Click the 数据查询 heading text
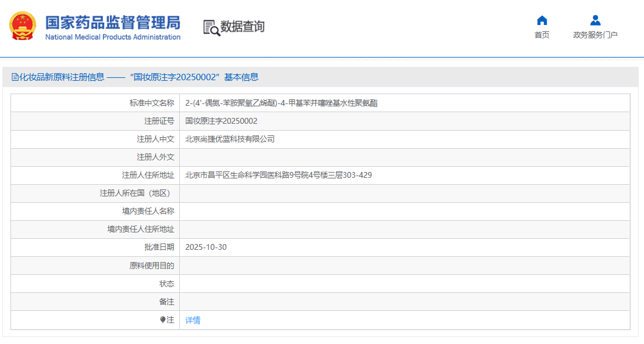Image resolution: width=644 pixels, height=344 pixels. pos(243,27)
